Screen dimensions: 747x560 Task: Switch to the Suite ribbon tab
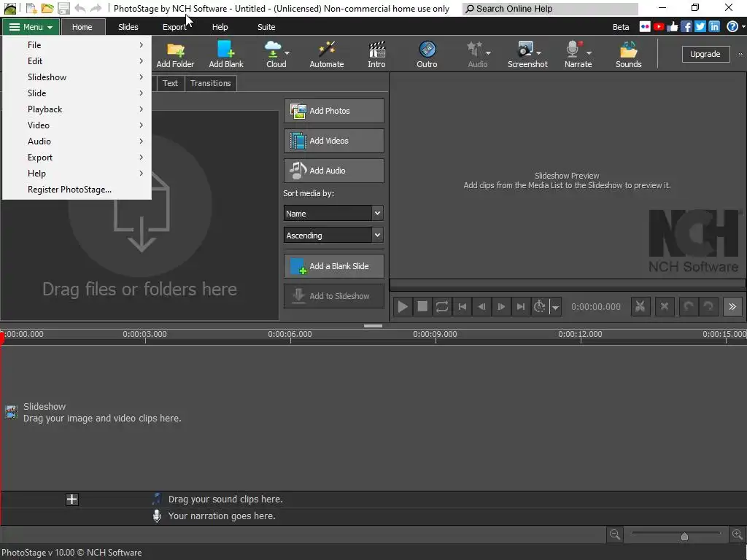[x=266, y=27]
